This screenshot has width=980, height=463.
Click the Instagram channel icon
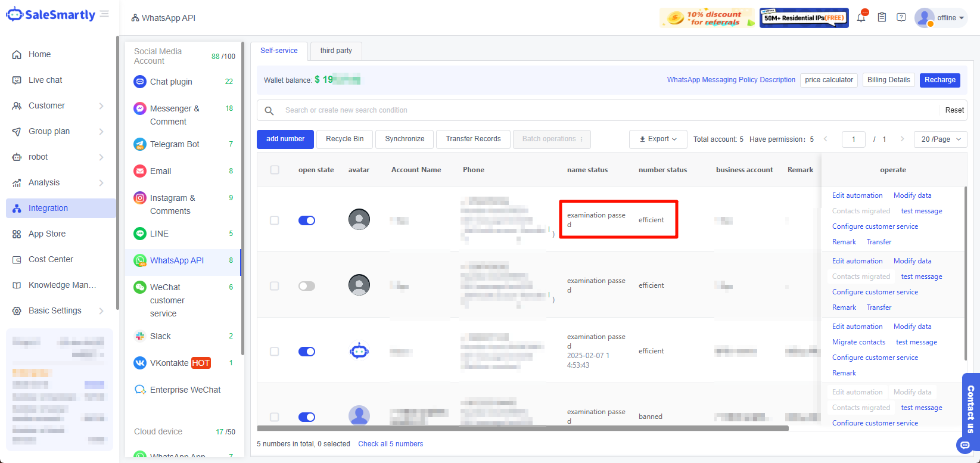[140, 198]
